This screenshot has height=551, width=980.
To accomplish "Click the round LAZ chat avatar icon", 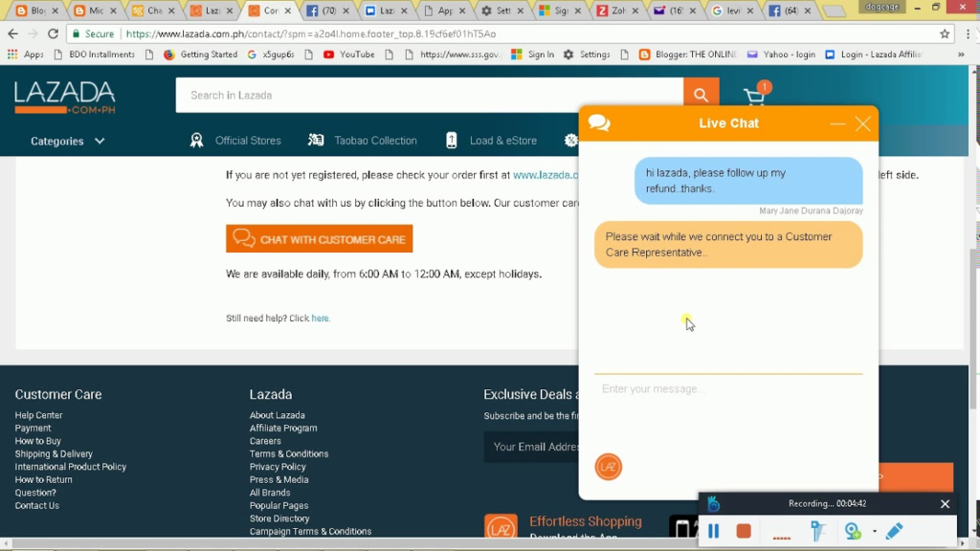I will 608,467.
